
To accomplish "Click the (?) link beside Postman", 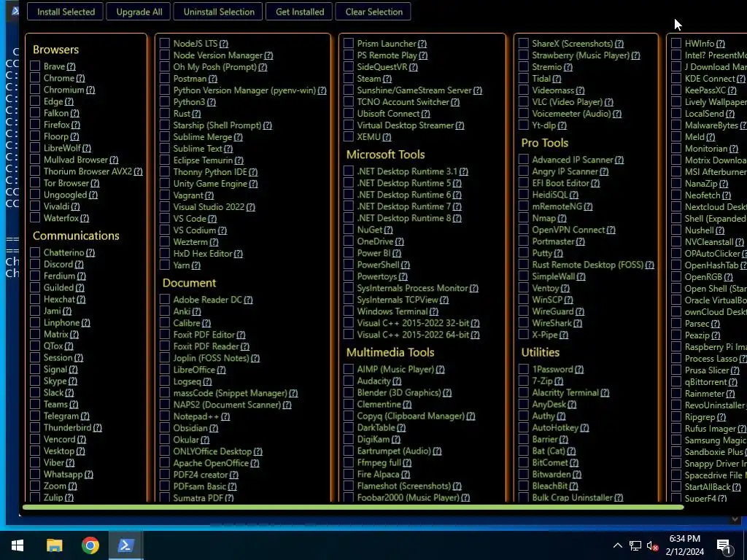I will [212, 79].
